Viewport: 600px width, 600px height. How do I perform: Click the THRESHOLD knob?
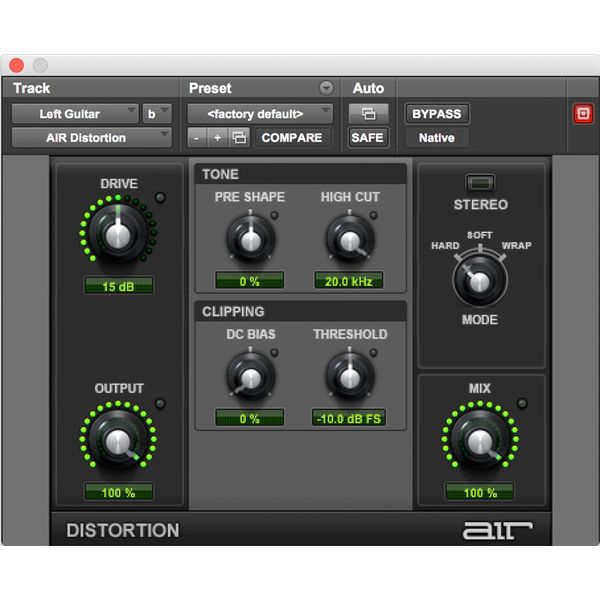pyautogui.click(x=349, y=377)
